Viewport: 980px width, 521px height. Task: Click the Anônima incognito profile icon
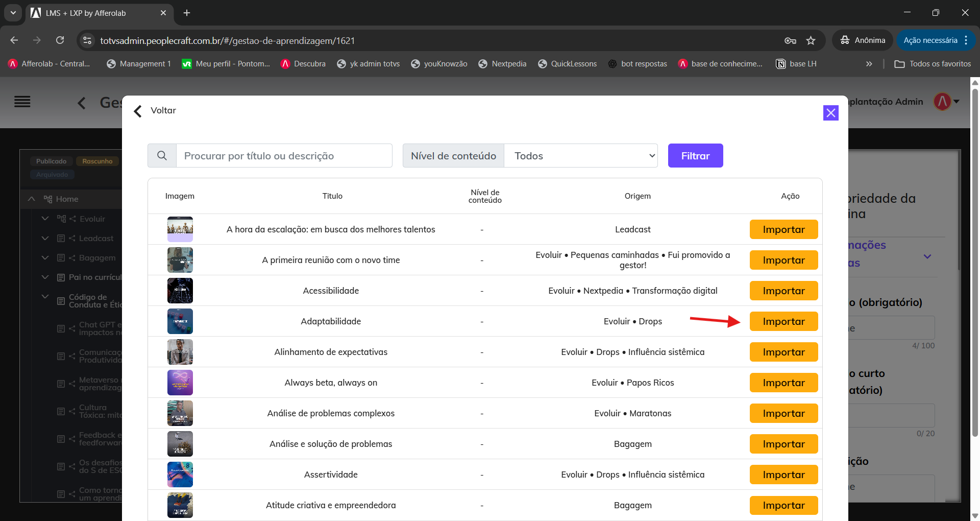click(x=845, y=40)
